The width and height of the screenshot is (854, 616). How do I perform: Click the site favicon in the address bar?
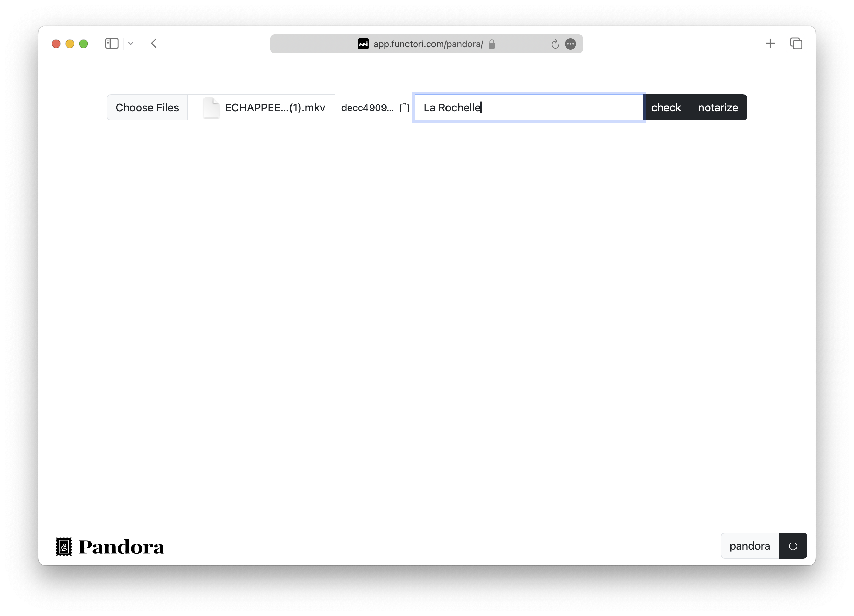click(363, 44)
